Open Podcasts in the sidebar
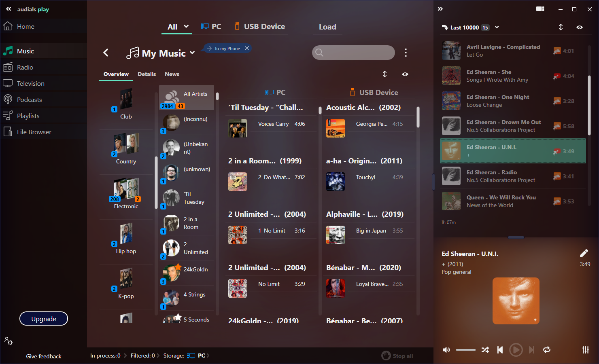This screenshot has width=599, height=364. (29, 99)
